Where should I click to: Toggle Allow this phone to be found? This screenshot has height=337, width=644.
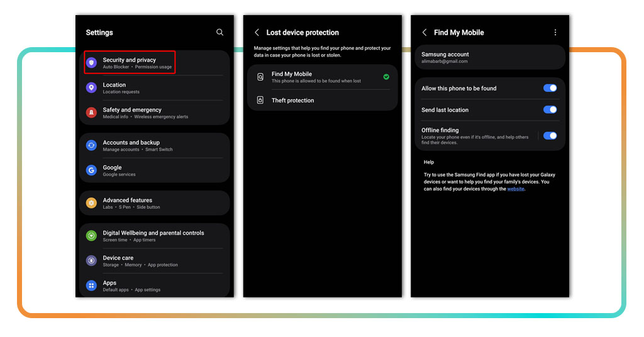click(550, 89)
